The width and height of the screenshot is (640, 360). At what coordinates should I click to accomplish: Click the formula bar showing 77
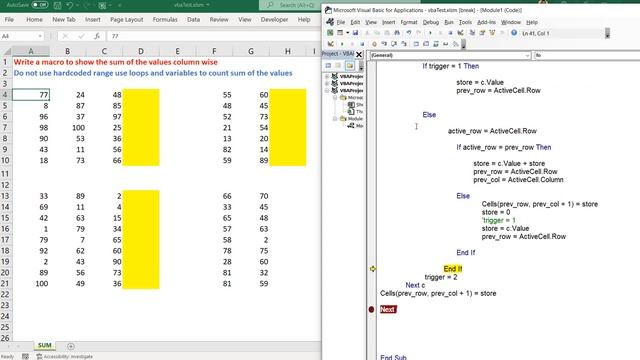[214, 36]
